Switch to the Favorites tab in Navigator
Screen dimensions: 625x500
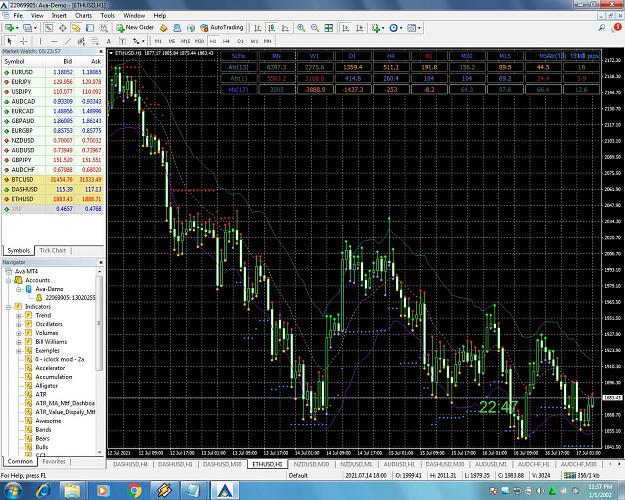(x=54, y=461)
